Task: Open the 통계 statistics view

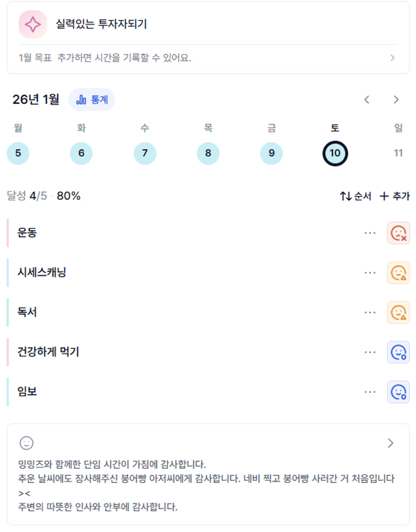Action: [92, 100]
